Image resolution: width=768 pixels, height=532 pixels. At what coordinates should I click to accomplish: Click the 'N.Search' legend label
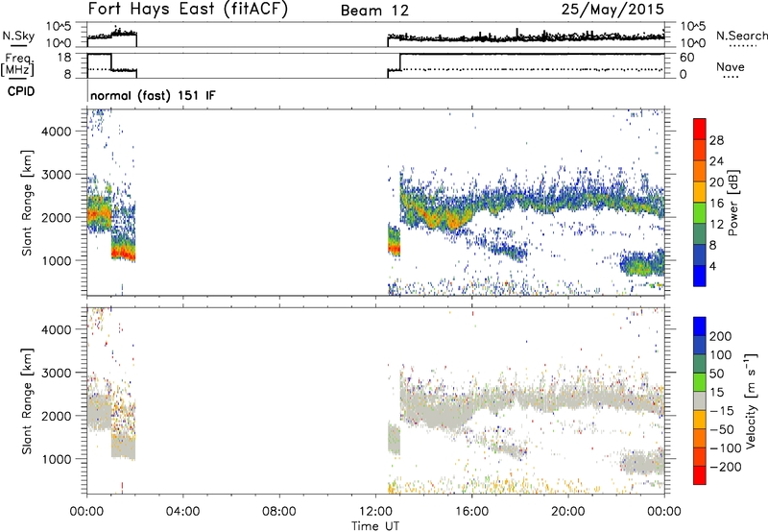[741, 36]
